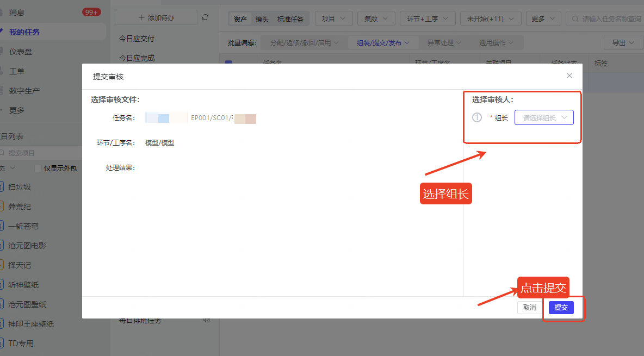Select the TD专用 project in the list
Viewport: 644px width, 356px height.
21,343
